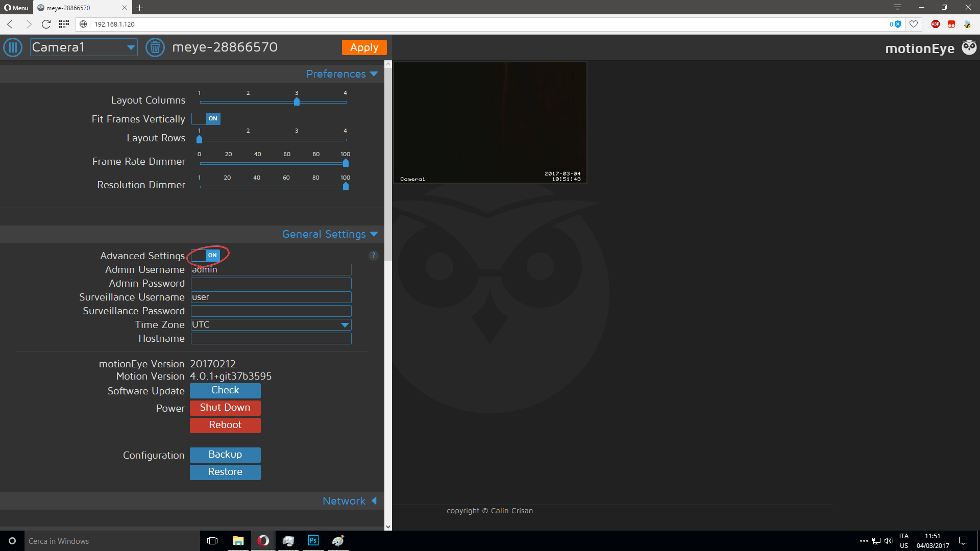Click the settings panel scroll up arrow
The image size is (980, 551).
(x=388, y=64)
